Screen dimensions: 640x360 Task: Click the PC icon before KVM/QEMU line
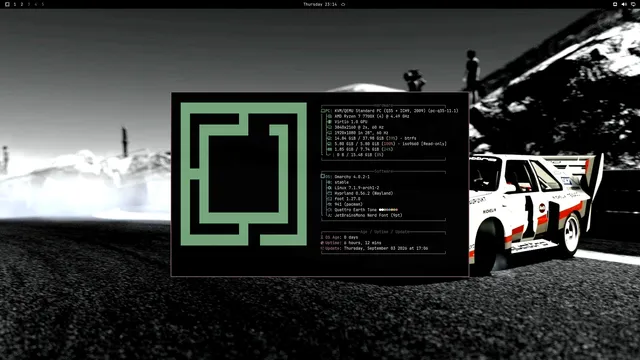323,111
